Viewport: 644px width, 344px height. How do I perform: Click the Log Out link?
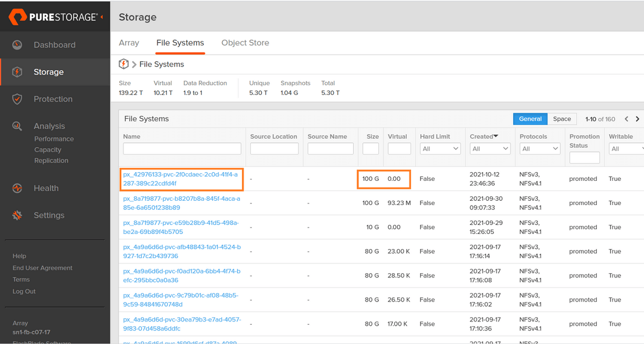(24, 291)
